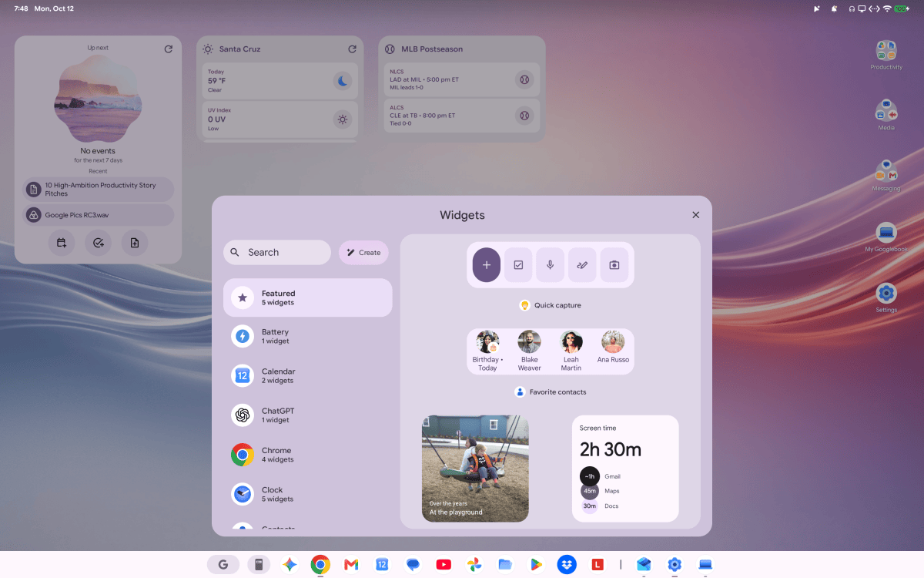
Task: Select the Birthday Today contact
Action: (x=487, y=351)
